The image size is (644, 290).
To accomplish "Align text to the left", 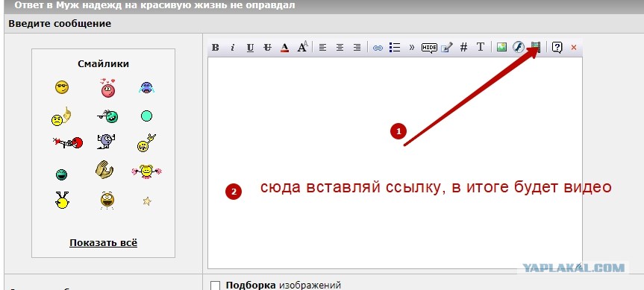I will tap(322, 48).
